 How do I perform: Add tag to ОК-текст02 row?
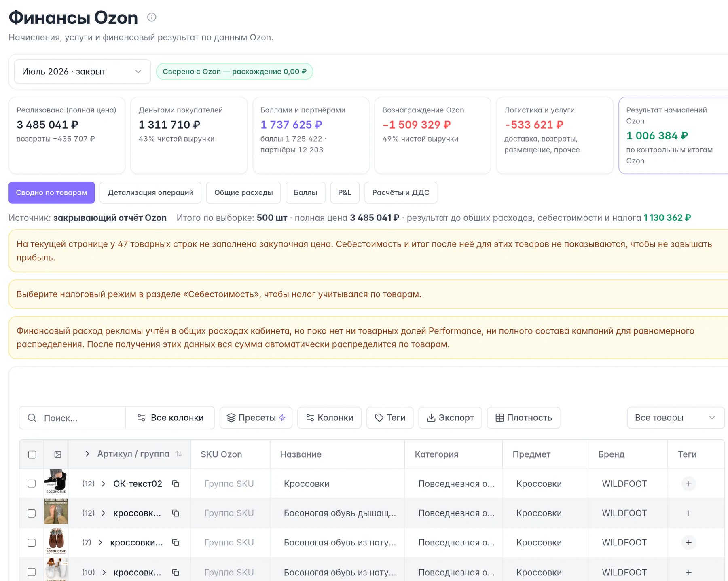(x=689, y=484)
